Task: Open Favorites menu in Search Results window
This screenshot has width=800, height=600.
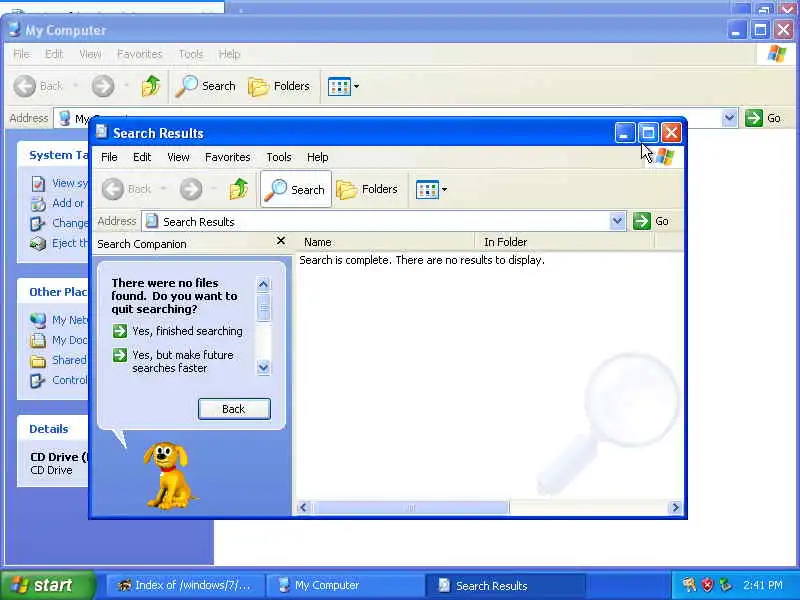Action: coord(228,157)
